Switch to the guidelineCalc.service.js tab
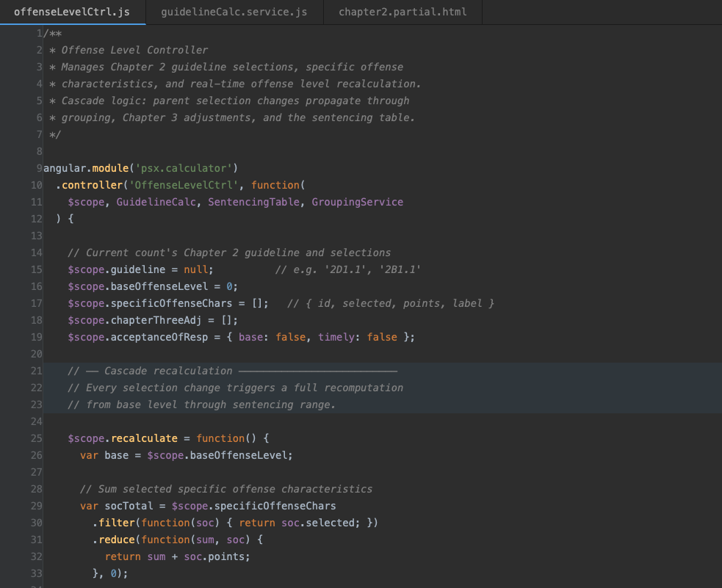Screen dimensions: 722x588 coord(234,12)
